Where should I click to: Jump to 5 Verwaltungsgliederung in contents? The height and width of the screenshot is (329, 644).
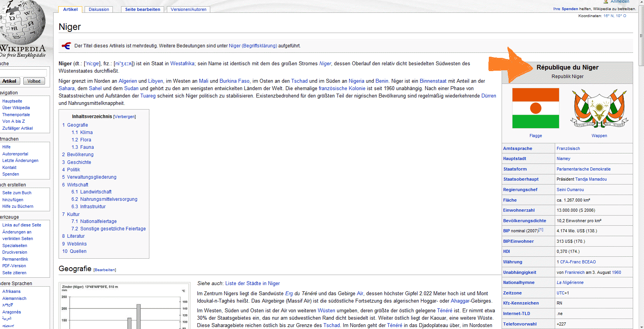coord(89,177)
